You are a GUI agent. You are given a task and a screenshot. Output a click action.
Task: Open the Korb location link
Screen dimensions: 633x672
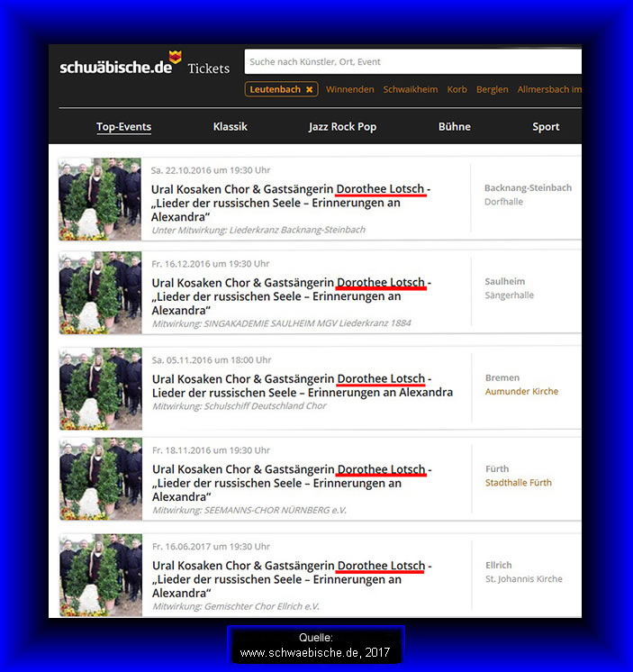[x=457, y=89]
